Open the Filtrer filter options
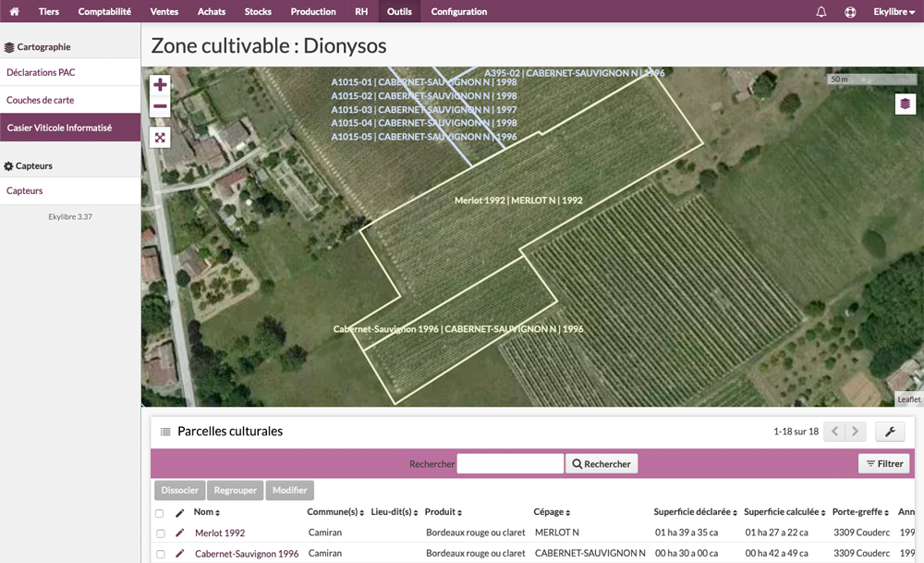The width and height of the screenshot is (924, 563). (884, 464)
